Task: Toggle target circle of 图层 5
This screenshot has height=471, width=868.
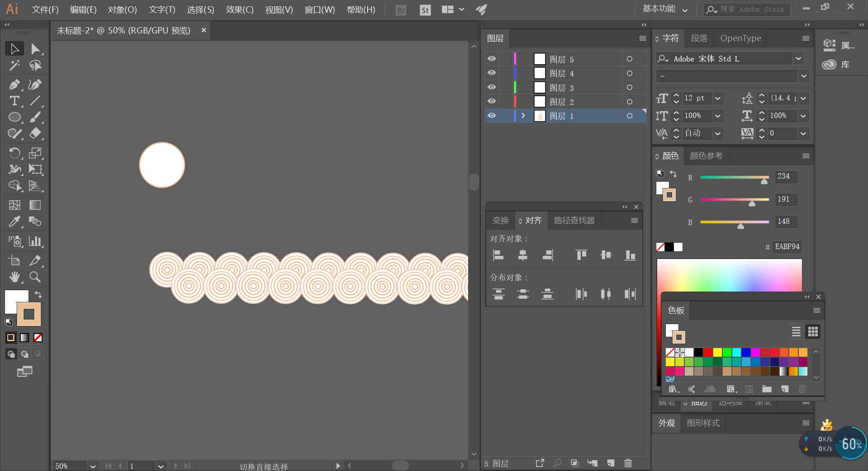Action: point(629,59)
